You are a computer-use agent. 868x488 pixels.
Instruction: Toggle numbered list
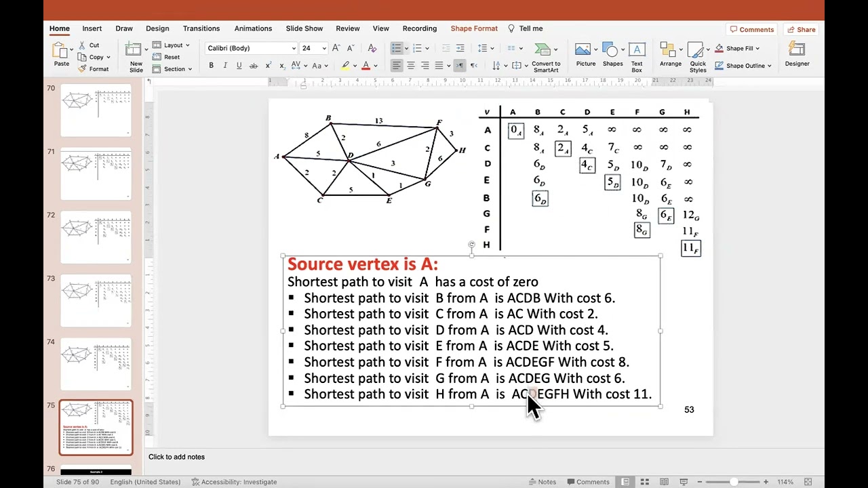pos(417,48)
